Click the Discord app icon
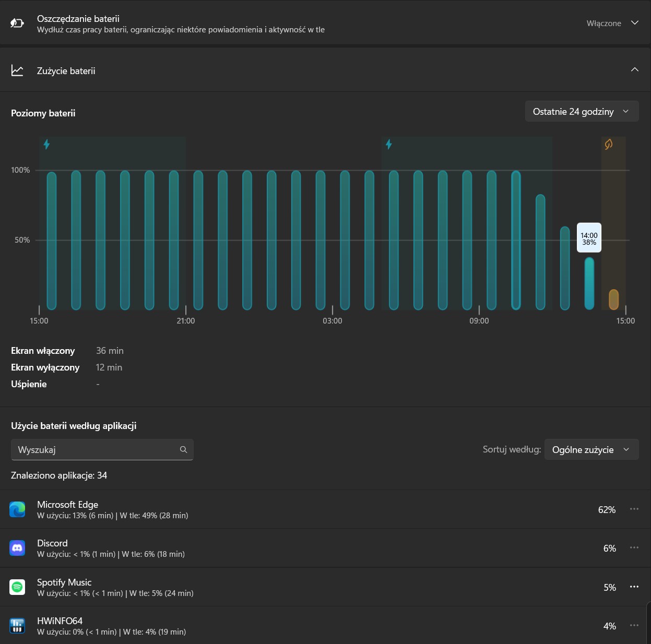The height and width of the screenshot is (644, 651). point(17,548)
